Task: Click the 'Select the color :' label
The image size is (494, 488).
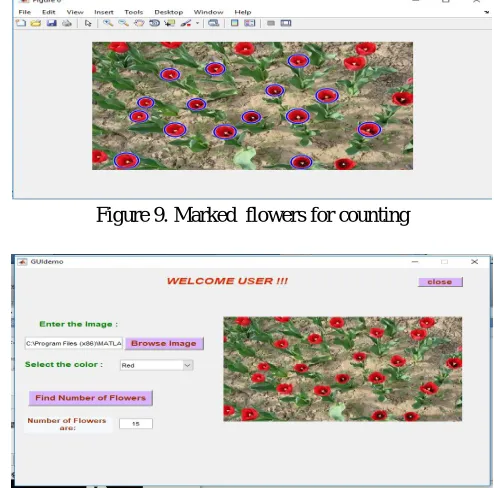Action: click(64, 365)
